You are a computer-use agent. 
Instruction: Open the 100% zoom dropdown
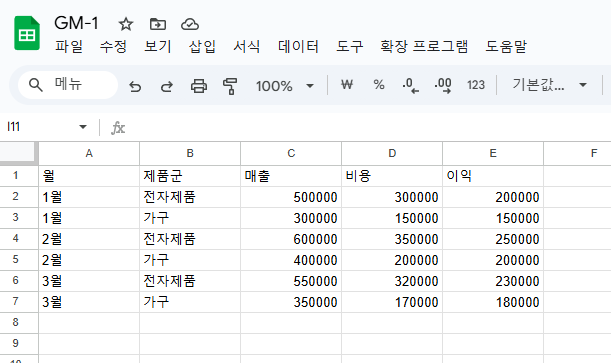(x=284, y=86)
